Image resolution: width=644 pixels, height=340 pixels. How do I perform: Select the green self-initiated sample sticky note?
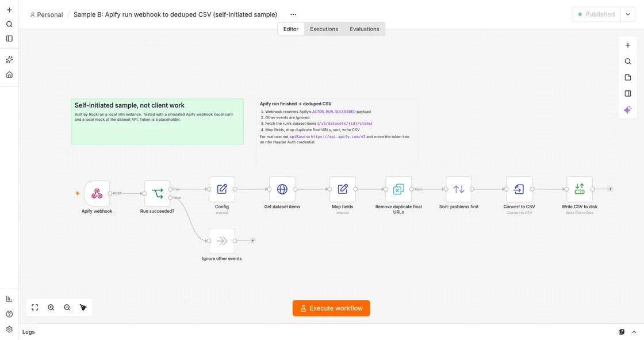(158, 122)
